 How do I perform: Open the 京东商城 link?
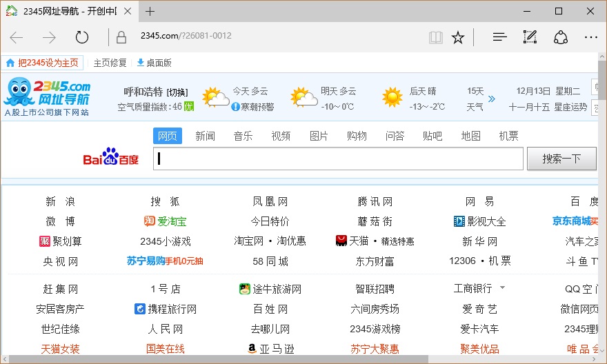point(575,221)
